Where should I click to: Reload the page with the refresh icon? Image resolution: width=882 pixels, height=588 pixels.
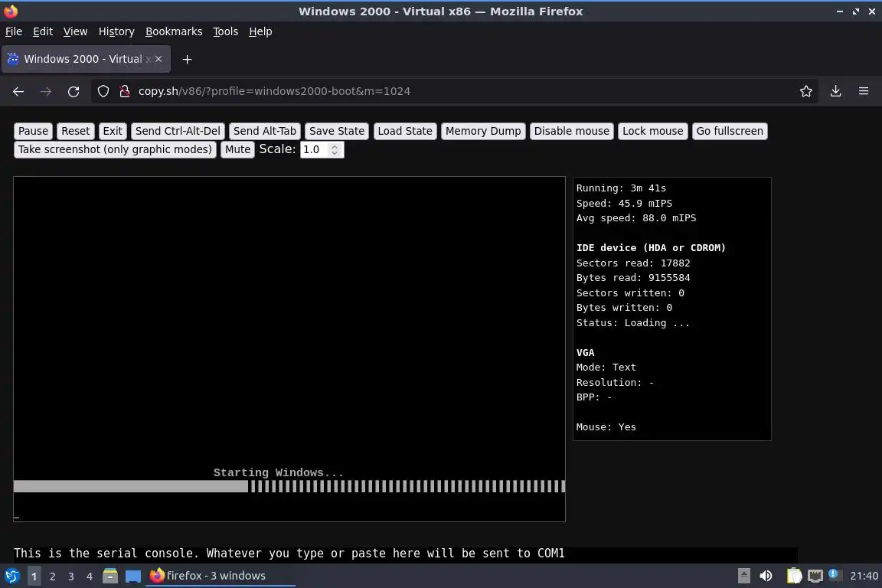pos(73,91)
